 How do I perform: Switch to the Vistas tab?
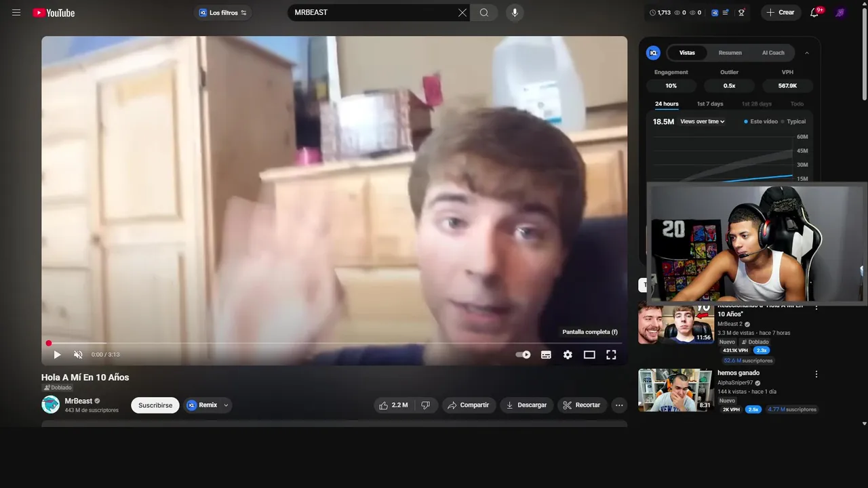coord(687,53)
